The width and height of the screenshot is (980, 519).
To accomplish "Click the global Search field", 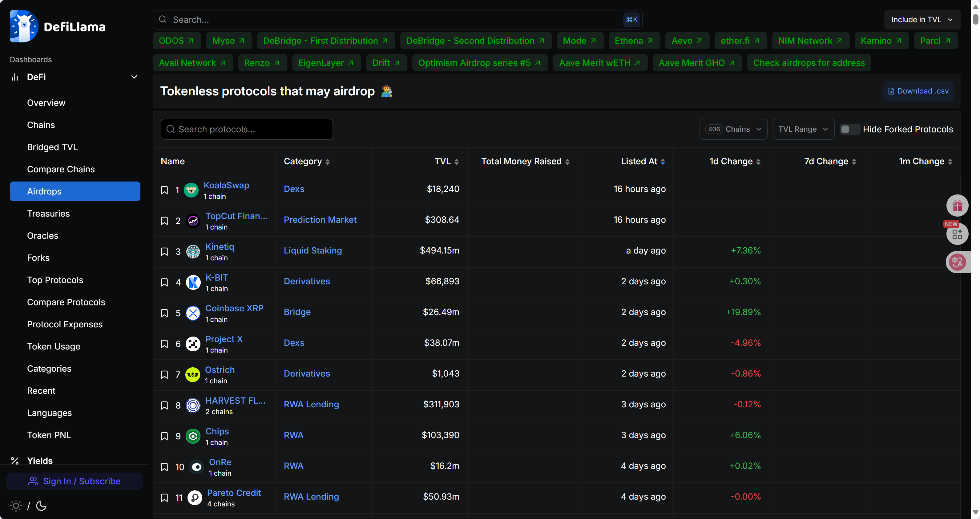I will pyautogui.click(x=397, y=19).
